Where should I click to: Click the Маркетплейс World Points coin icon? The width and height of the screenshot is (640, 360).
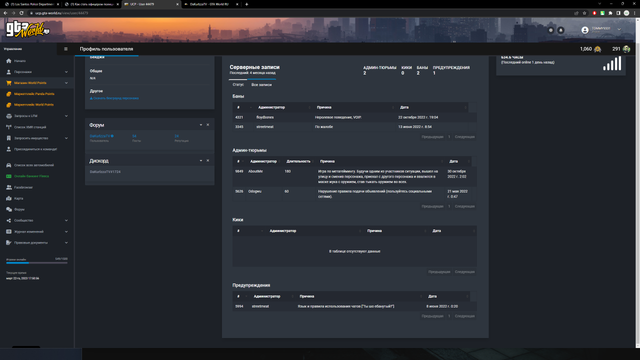pos(9,105)
